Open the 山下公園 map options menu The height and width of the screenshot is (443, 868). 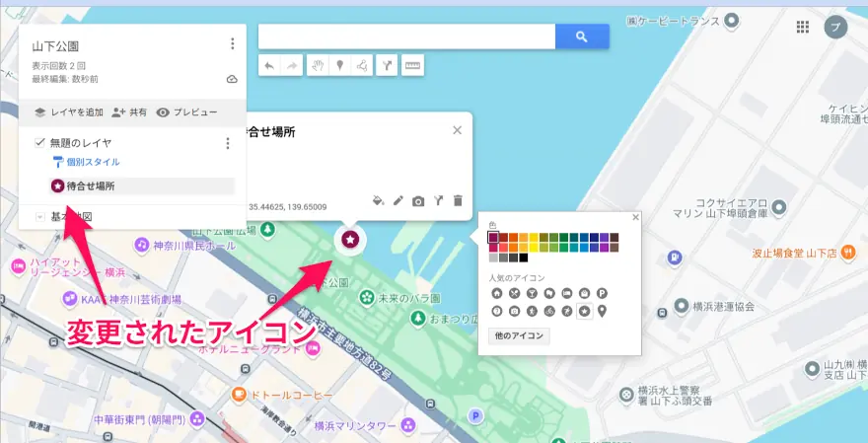233,43
